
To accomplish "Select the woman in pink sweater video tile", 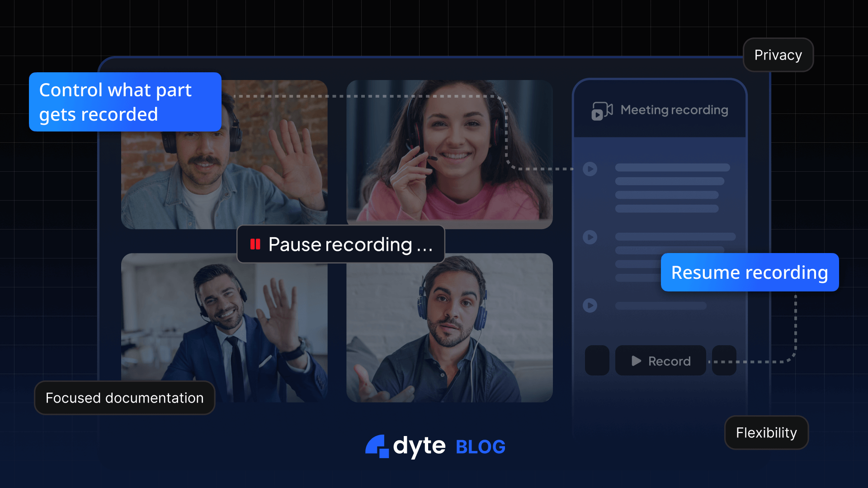I will point(449,154).
